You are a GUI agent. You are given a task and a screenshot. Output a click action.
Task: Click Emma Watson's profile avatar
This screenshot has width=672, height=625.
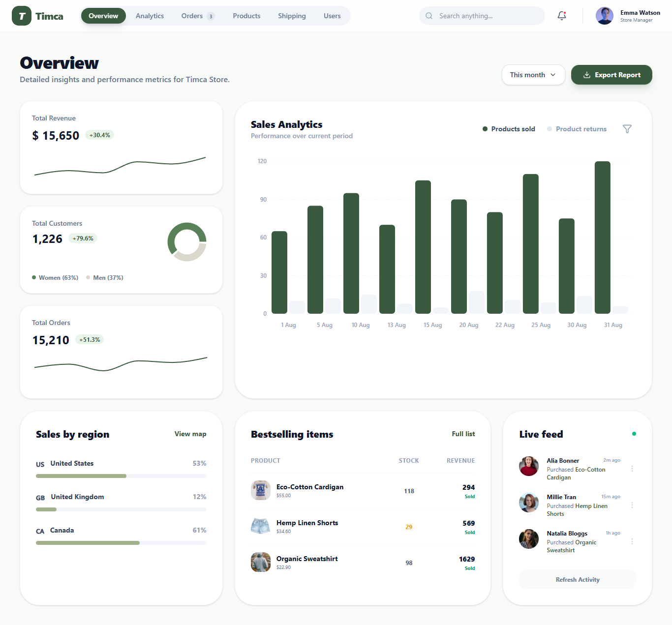604,16
